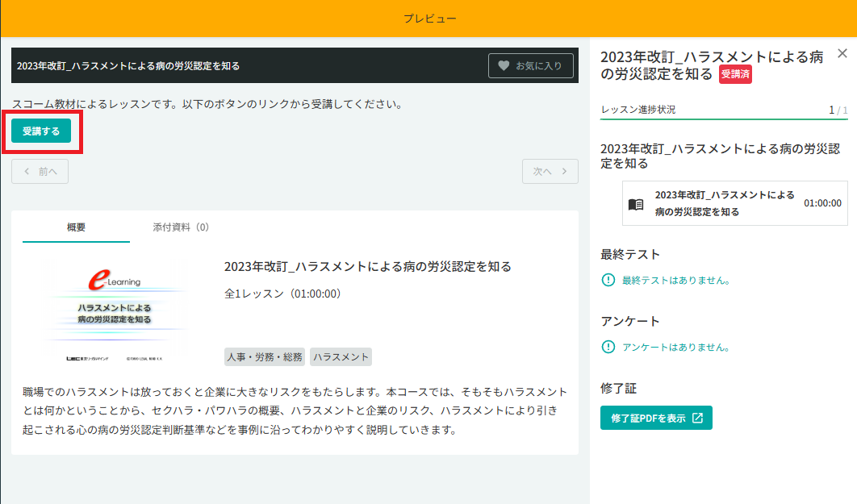Select the ハラスメント tag
This screenshot has height=504, width=857.
pyautogui.click(x=341, y=357)
